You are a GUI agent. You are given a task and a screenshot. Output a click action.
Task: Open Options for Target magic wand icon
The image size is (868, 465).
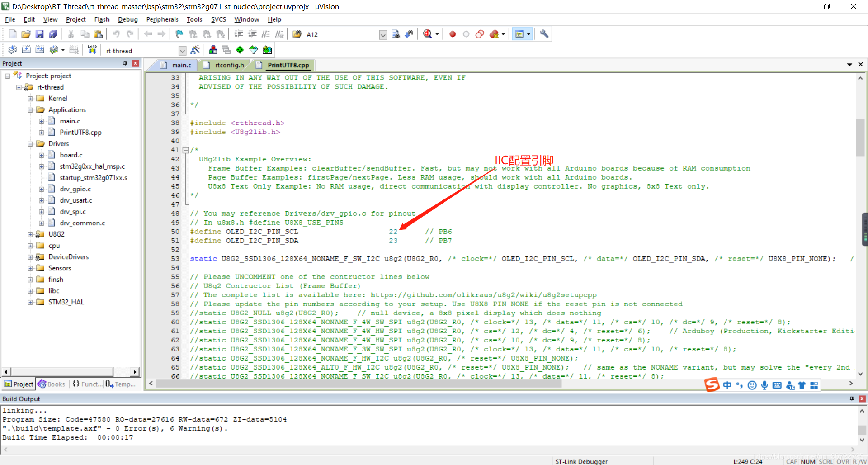[x=195, y=50]
